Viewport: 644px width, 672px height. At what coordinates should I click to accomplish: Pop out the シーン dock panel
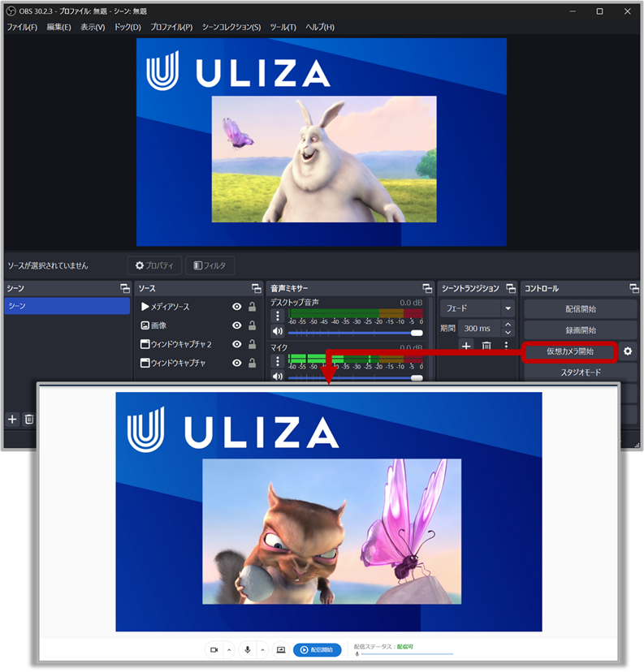coord(125,288)
